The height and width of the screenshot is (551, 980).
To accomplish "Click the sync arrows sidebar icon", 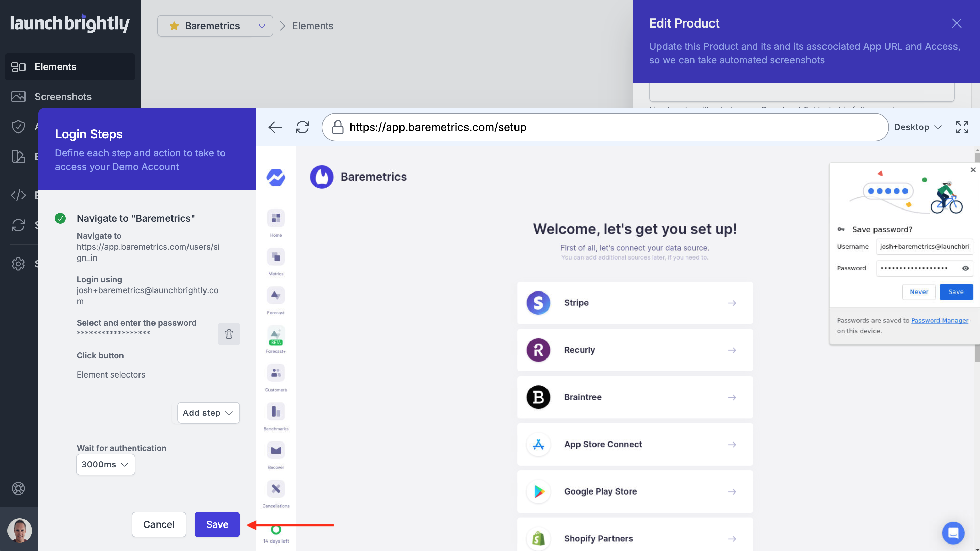I will click(x=18, y=225).
